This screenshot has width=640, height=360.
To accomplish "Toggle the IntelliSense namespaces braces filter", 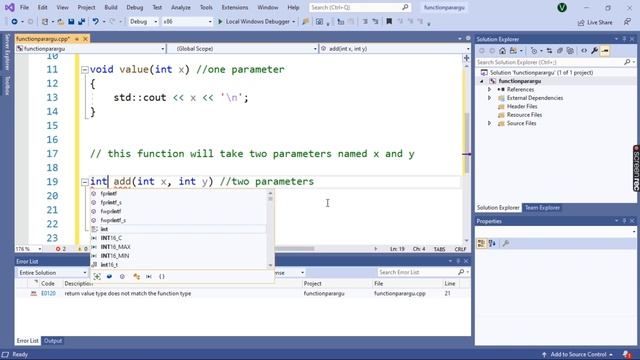I will coord(162,276).
